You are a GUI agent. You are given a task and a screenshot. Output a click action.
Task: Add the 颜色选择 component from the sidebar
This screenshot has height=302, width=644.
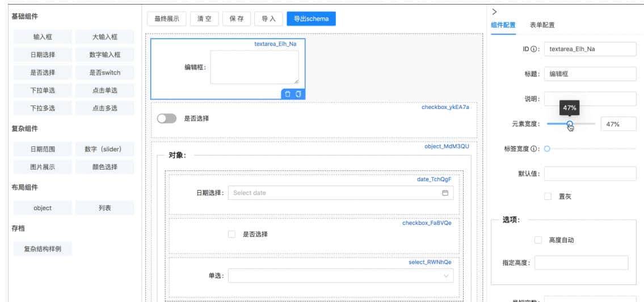105,167
